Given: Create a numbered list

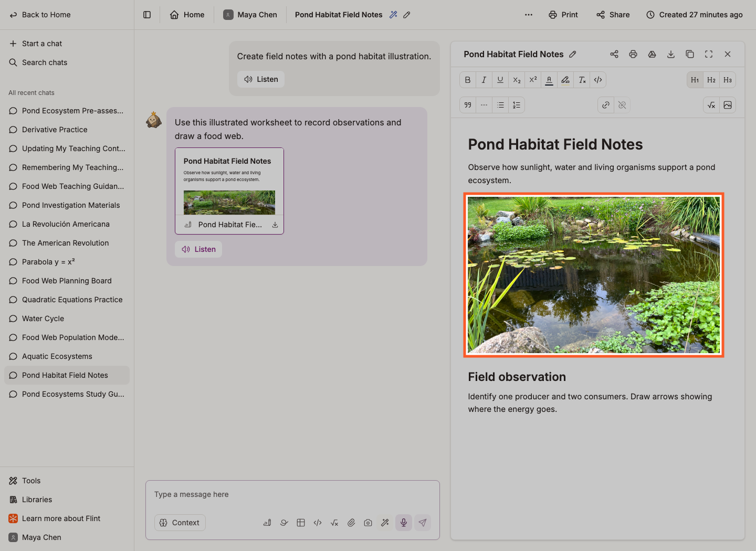Looking at the screenshot, I should [517, 105].
